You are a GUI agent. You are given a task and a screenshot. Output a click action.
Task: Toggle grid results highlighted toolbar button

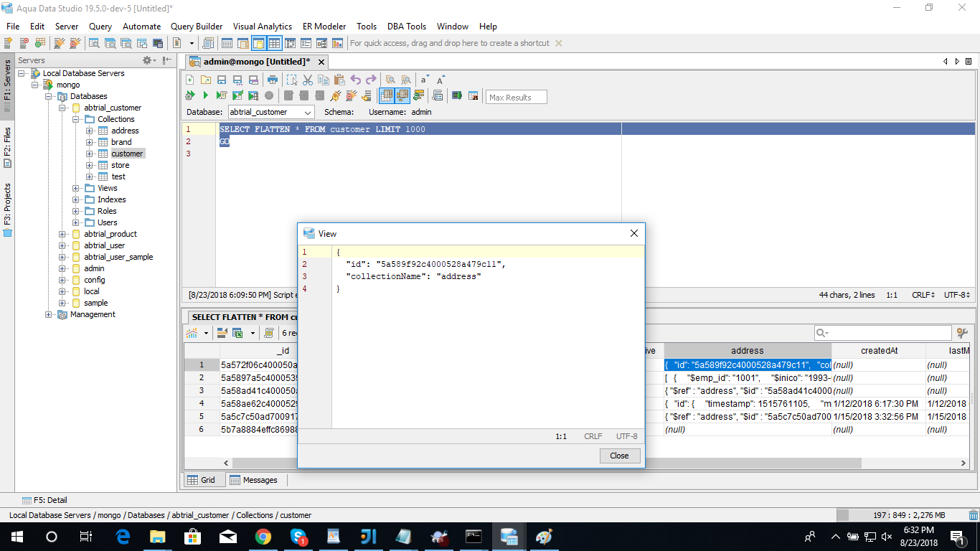pyautogui.click(x=387, y=95)
